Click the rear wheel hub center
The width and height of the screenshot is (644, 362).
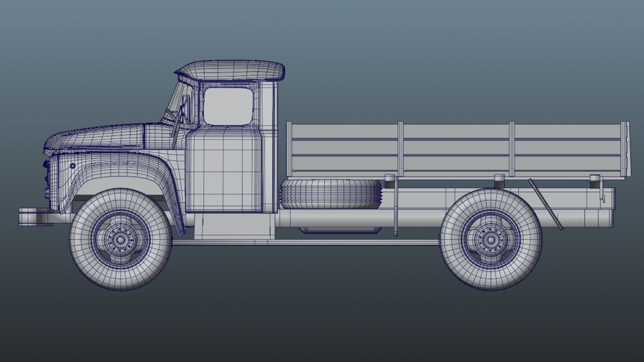491,240
